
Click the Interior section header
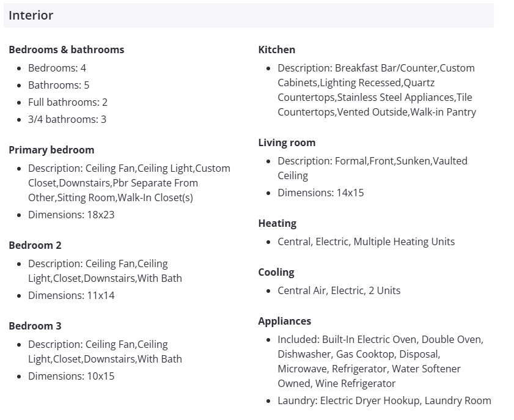click(x=31, y=16)
